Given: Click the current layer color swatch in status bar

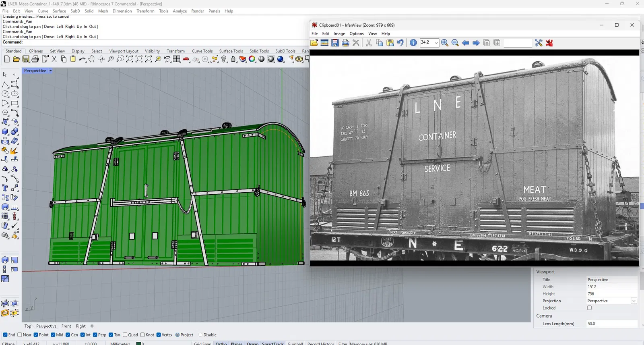Looking at the screenshot, I should pos(138,343).
